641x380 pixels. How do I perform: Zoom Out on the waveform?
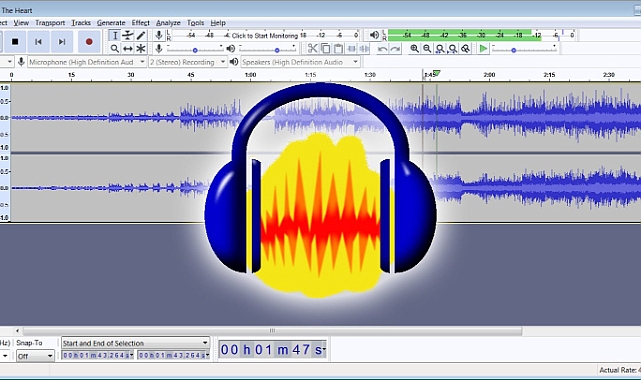click(427, 49)
